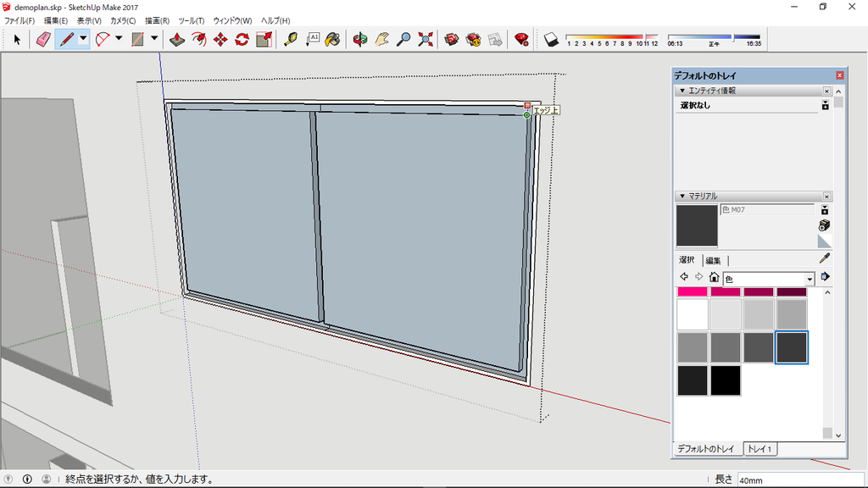Image resolution: width=868 pixels, height=488 pixels.
Task: Select the Pan hand tool
Action: (382, 39)
